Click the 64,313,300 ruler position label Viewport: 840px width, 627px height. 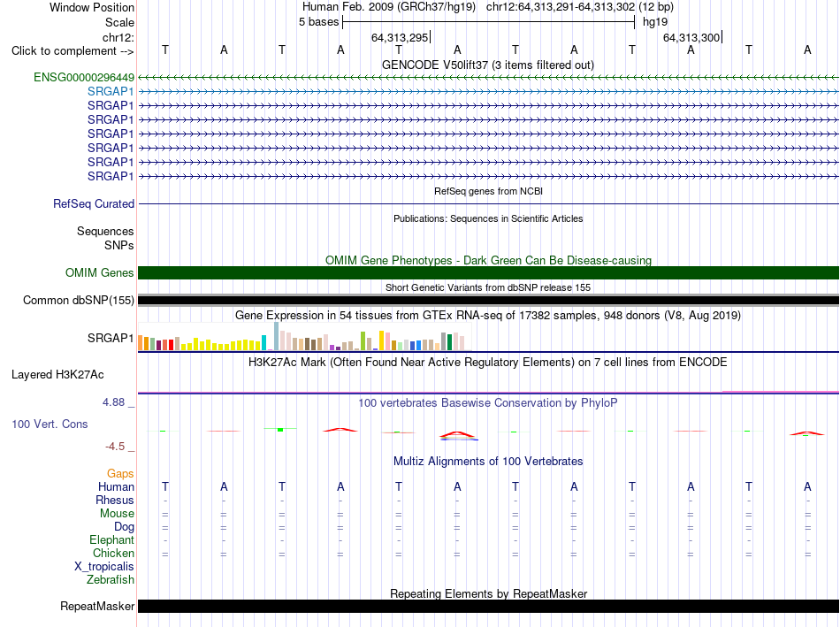pos(691,37)
